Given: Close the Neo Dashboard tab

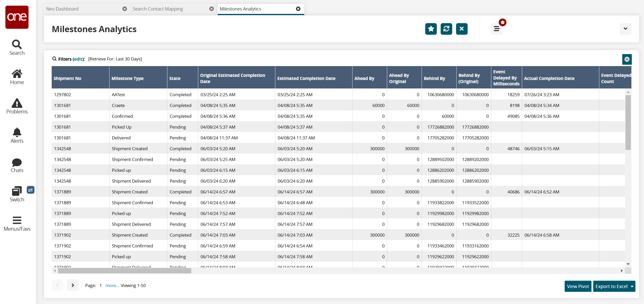Looking at the screenshot, I should 125,9.
